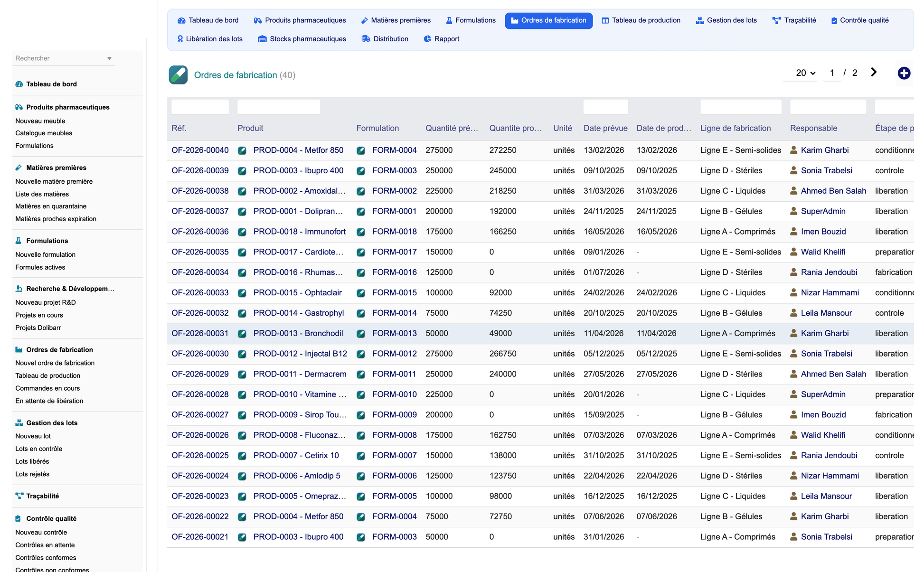The height and width of the screenshot is (572, 924).
Task: Click quantity cell 272250 in first row
Action: pos(503,150)
